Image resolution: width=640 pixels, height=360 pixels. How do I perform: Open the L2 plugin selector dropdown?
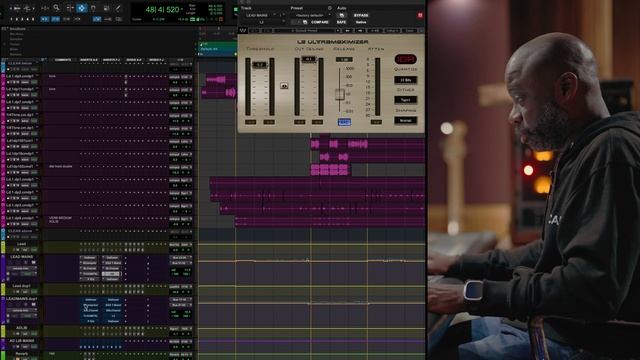click(x=263, y=22)
